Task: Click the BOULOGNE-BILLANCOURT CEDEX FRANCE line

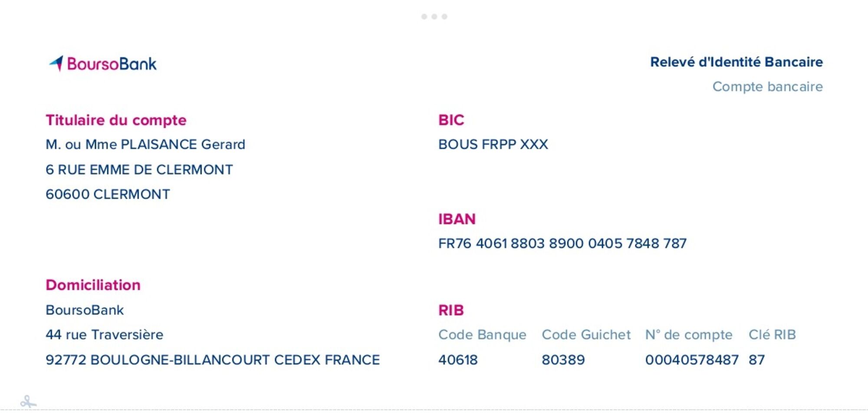Action: pos(212,360)
